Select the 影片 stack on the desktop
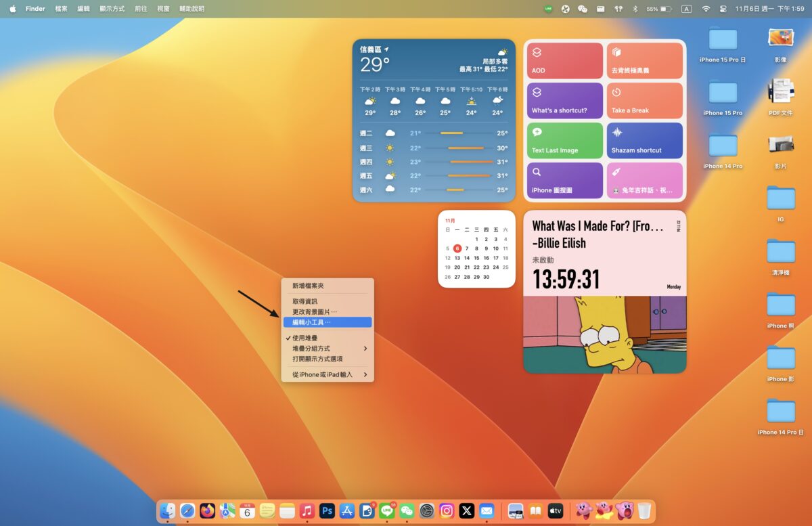Image resolution: width=812 pixels, height=526 pixels. point(780,151)
